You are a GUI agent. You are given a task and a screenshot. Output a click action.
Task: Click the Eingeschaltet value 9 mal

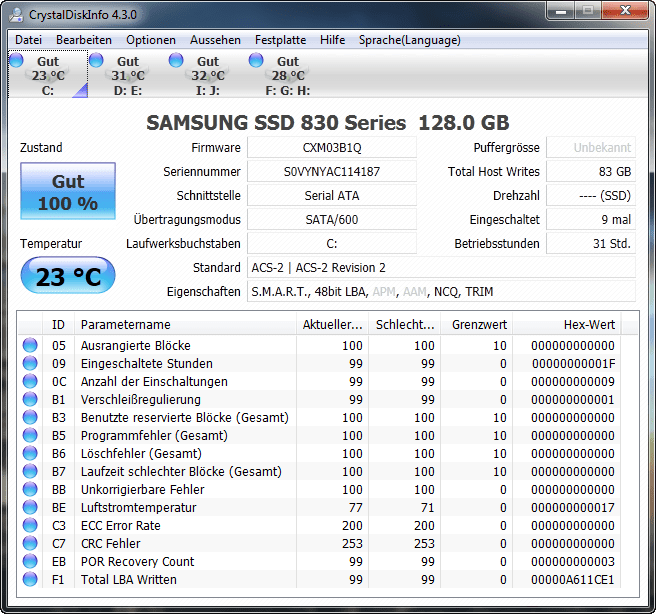coord(591,220)
